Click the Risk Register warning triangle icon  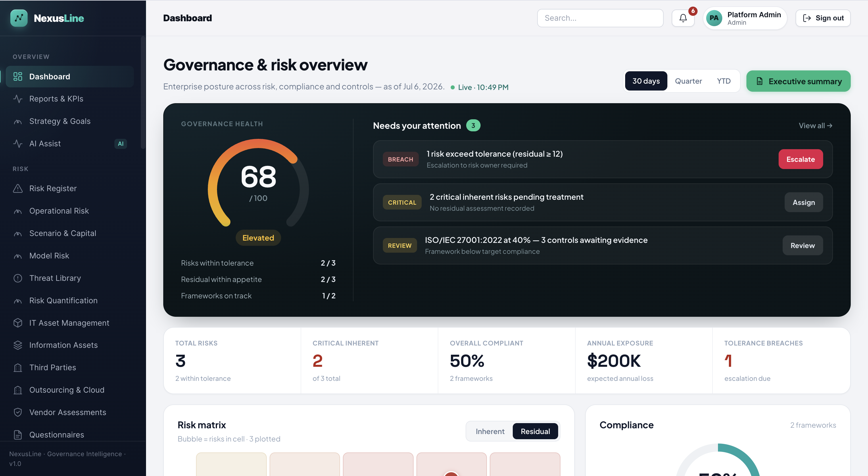point(18,188)
